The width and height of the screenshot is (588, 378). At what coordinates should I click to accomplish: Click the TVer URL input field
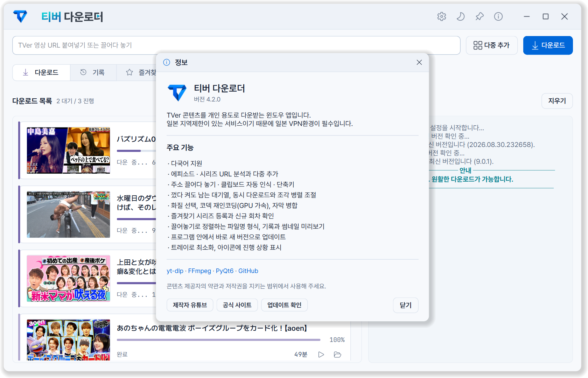point(236,45)
